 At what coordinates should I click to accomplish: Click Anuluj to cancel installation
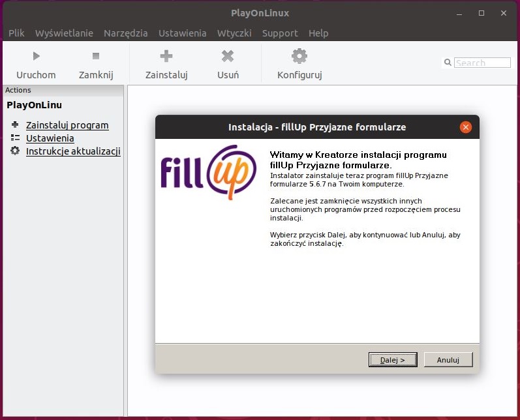click(448, 359)
